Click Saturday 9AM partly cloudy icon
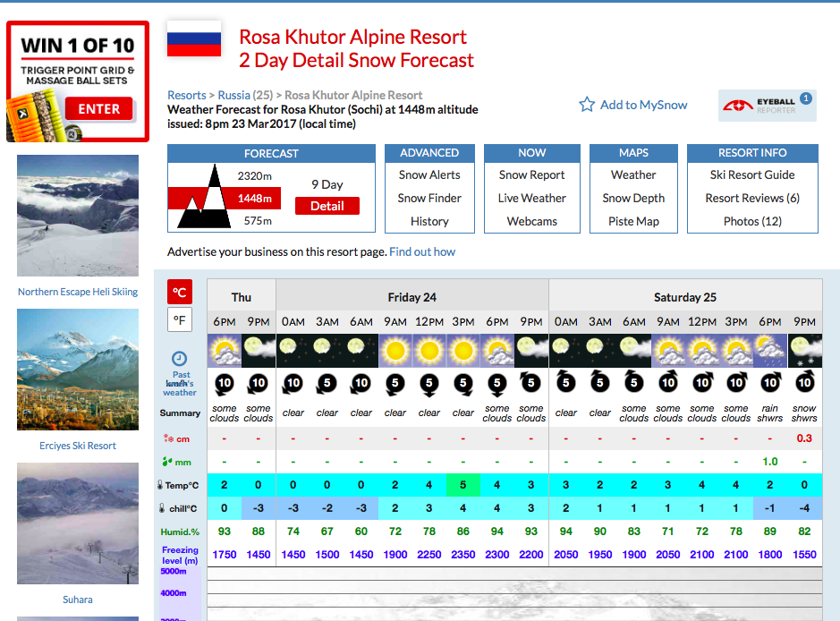Image resolution: width=840 pixels, height=621 pixels. coord(668,351)
